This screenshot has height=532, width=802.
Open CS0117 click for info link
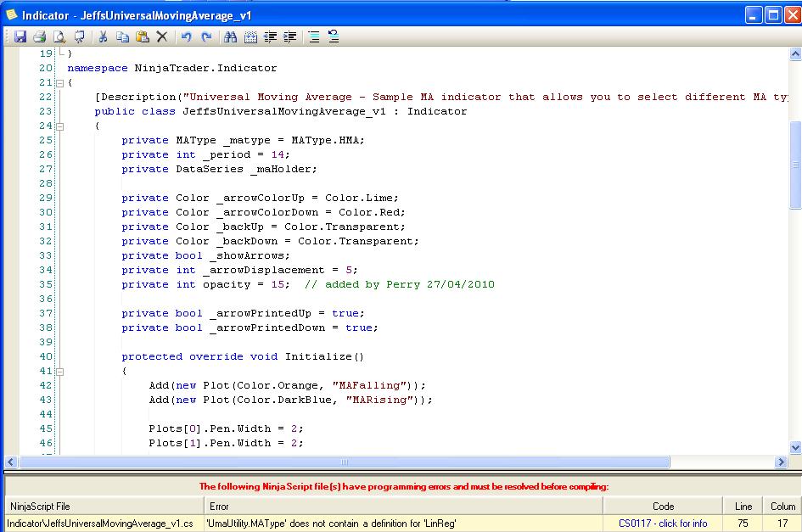[x=663, y=524]
